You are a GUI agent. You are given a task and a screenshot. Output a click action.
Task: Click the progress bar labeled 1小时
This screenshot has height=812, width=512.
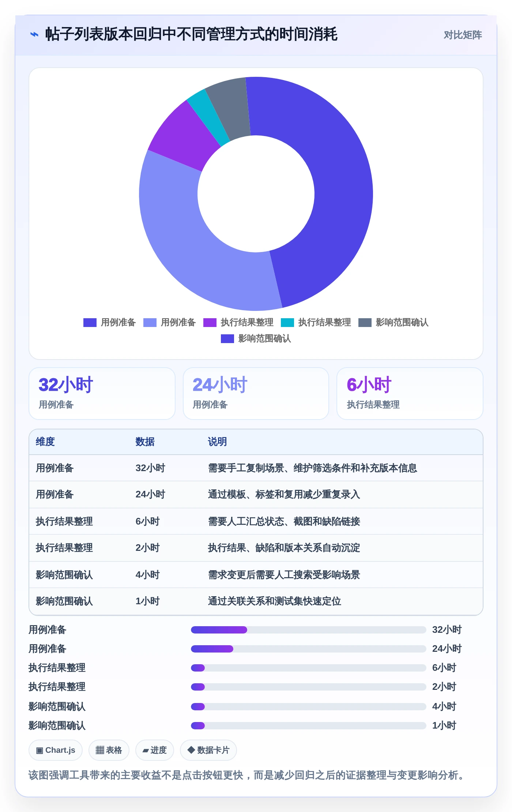coord(308,726)
